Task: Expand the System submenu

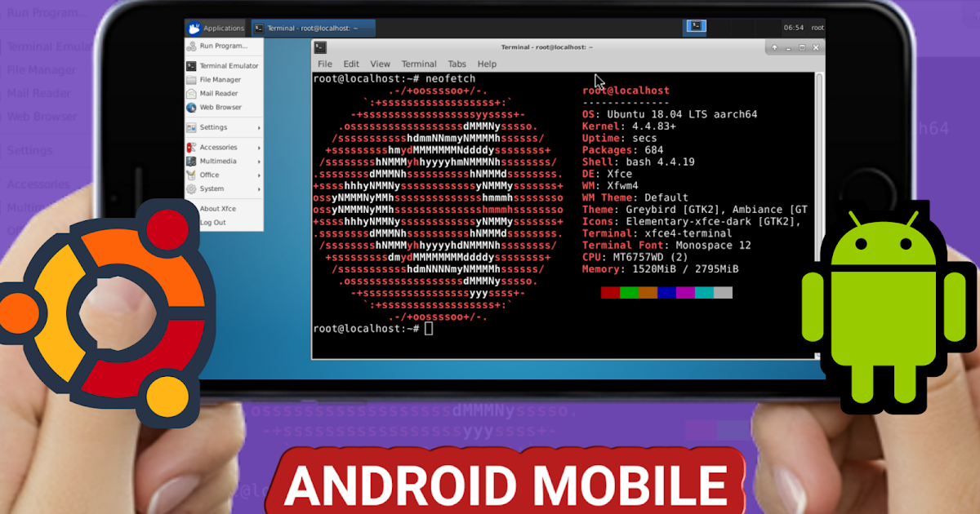Action: pos(224,188)
